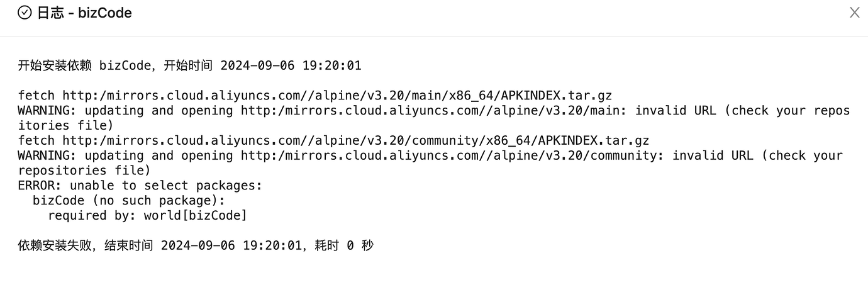
Task: Click 'bizCode (no such package)' line
Action: 129,201
